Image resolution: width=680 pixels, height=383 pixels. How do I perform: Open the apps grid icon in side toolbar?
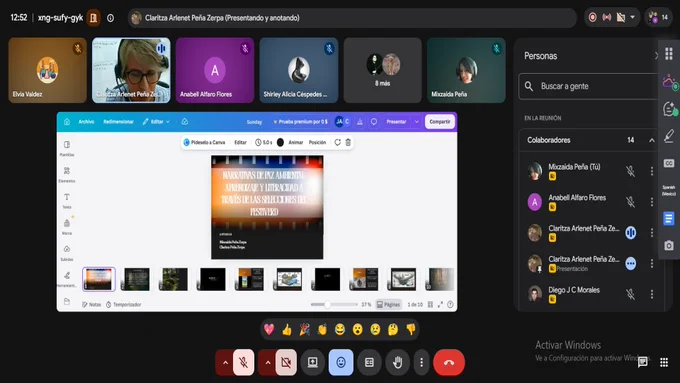(669, 54)
